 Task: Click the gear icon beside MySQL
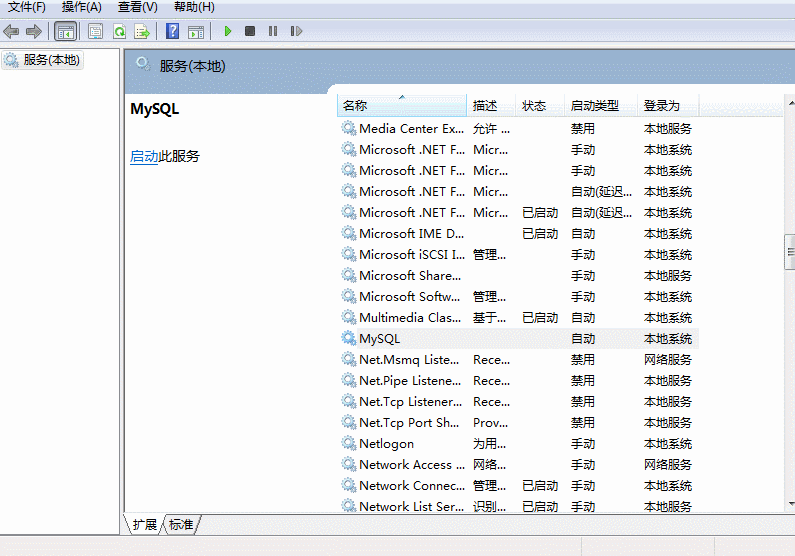(x=349, y=338)
